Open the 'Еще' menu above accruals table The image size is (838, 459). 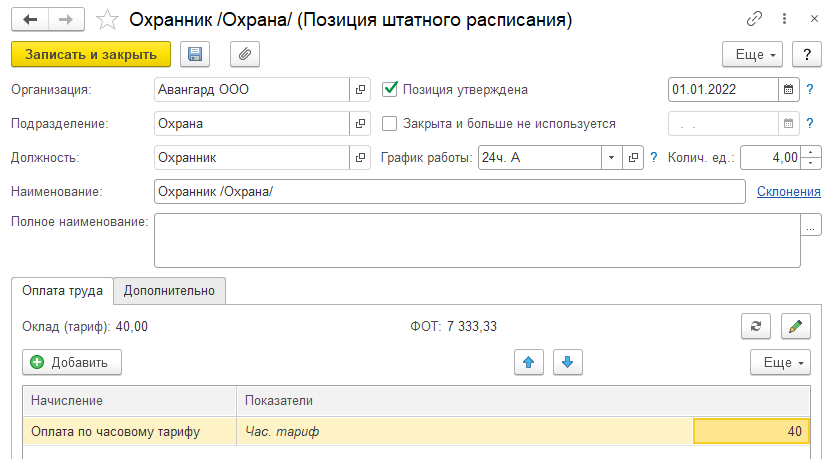[780, 362]
